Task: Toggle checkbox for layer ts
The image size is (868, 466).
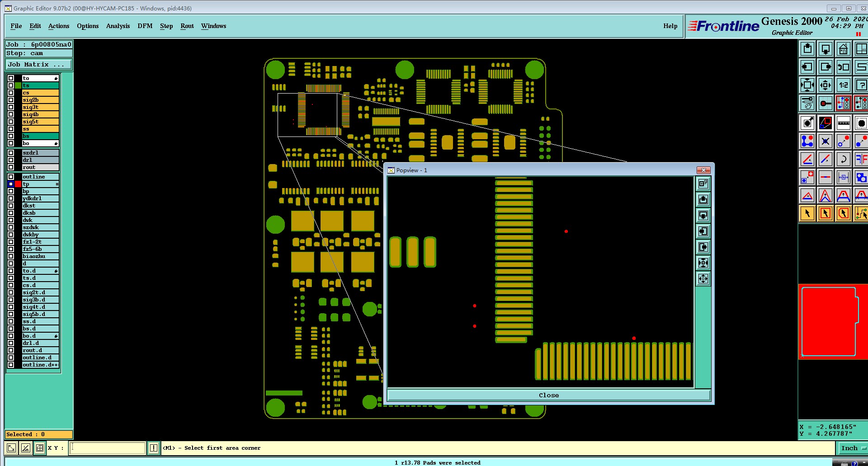Action: (11, 85)
